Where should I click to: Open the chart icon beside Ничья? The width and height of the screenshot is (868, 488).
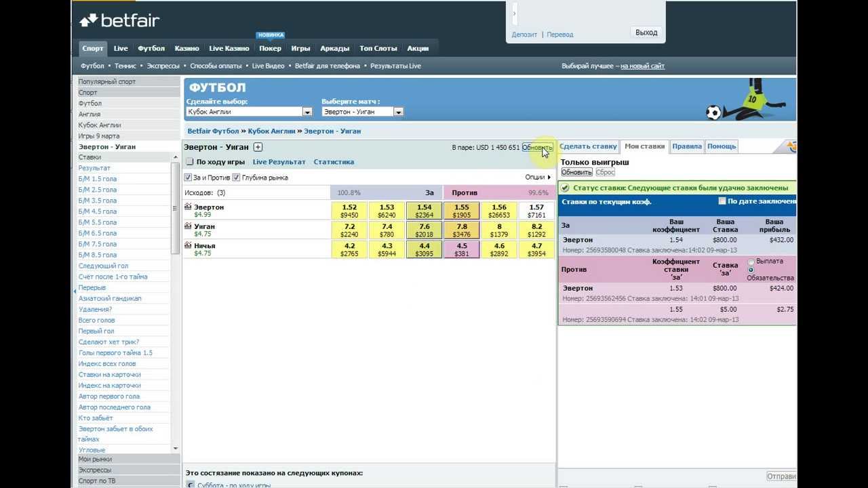coord(189,245)
